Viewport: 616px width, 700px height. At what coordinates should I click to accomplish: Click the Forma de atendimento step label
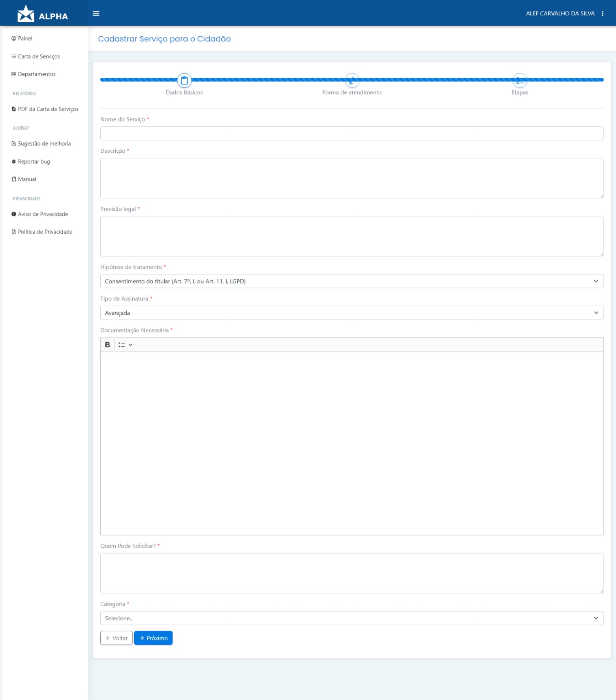point(352,92)
